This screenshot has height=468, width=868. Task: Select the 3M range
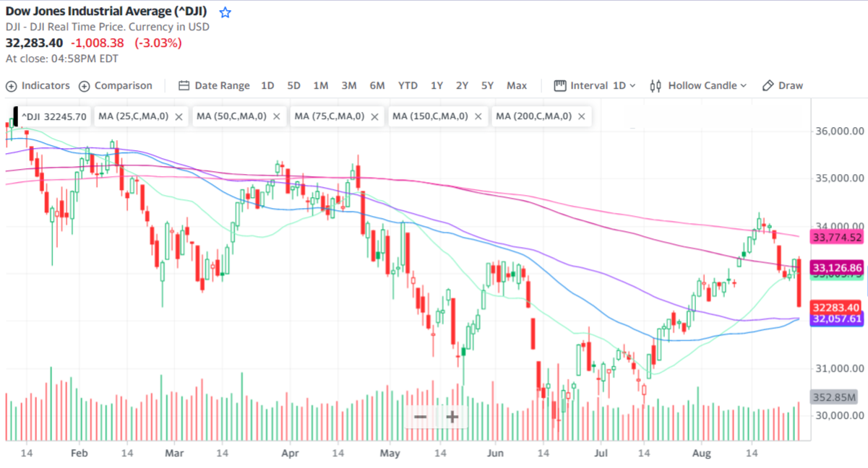tap(349, 85)
